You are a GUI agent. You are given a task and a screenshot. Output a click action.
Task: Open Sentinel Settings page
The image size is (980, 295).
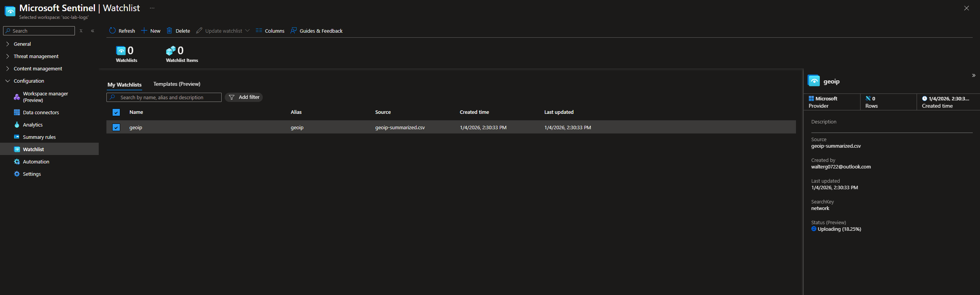(32, 174)
